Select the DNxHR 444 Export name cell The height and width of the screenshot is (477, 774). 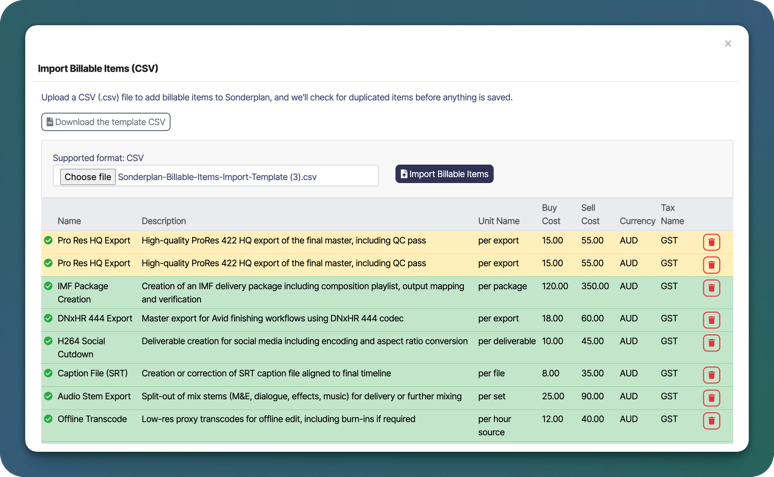pyautogui.click(x=95, y=318)
